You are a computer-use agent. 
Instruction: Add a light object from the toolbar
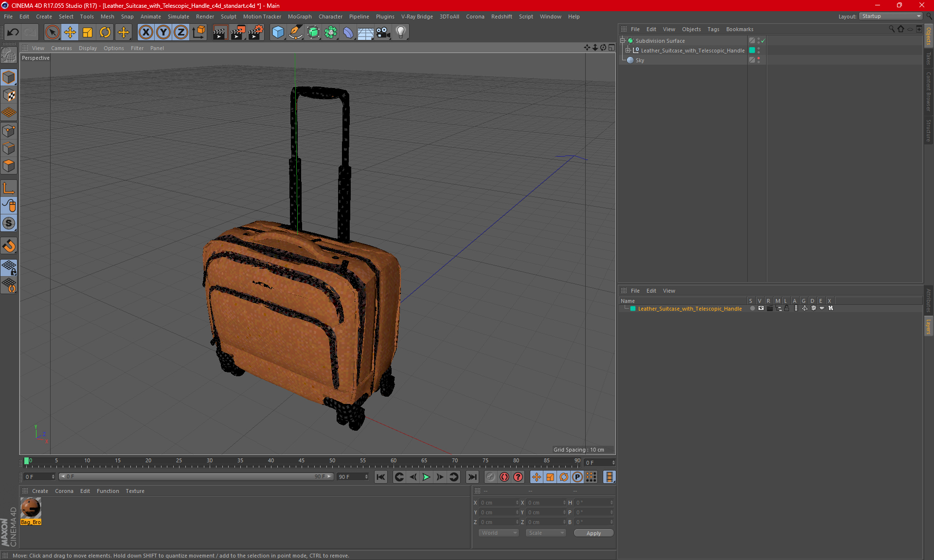[400, 33]
